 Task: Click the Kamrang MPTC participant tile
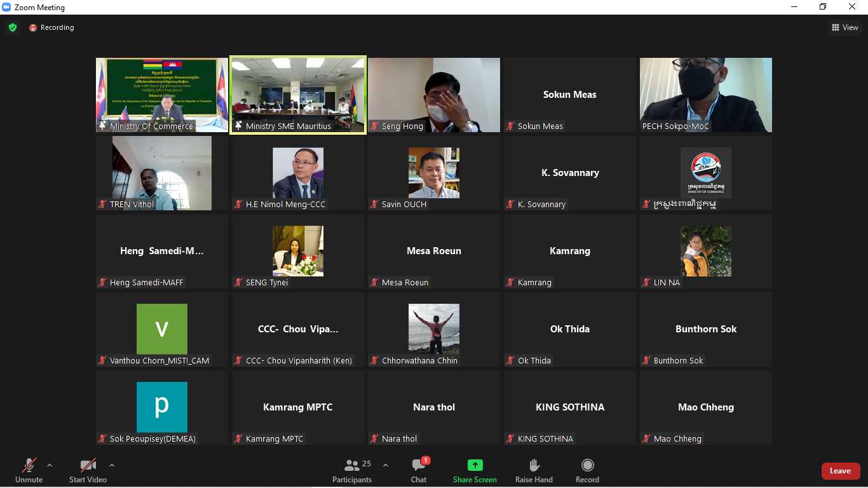pyautogui.click(x=298, y=407)
